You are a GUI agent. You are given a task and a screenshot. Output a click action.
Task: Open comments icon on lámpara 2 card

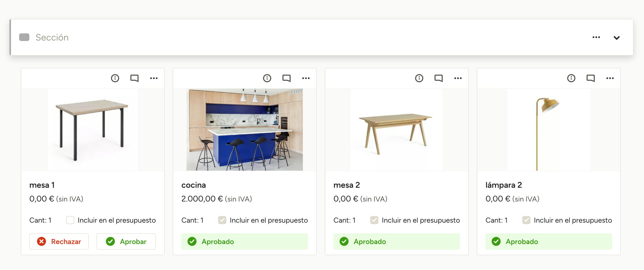pos(591,78)
